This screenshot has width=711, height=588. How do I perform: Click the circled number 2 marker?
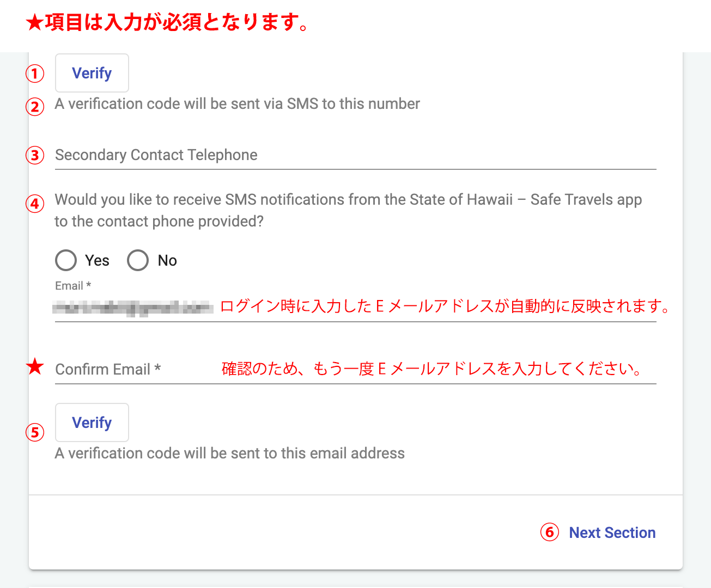coord(35,106)
